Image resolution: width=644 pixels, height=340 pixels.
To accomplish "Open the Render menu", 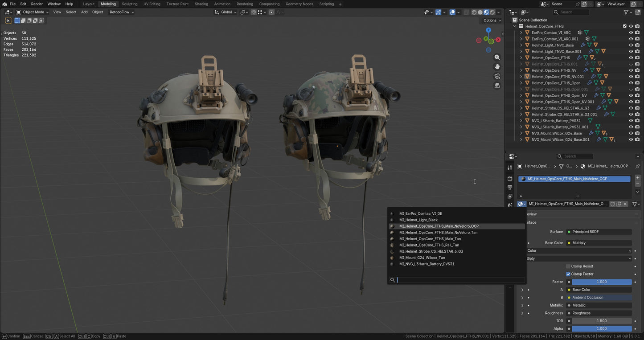I will [x=37, y=4].
